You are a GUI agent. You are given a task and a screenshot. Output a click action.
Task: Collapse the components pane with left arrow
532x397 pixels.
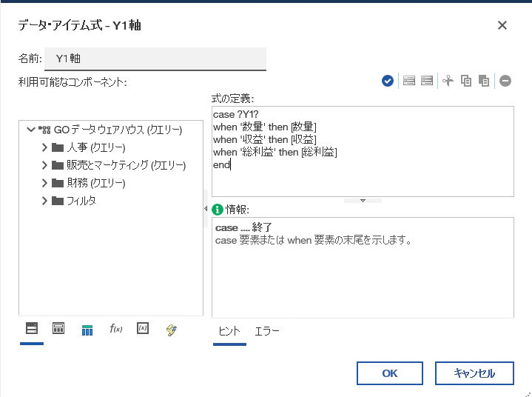coord(206,209)
